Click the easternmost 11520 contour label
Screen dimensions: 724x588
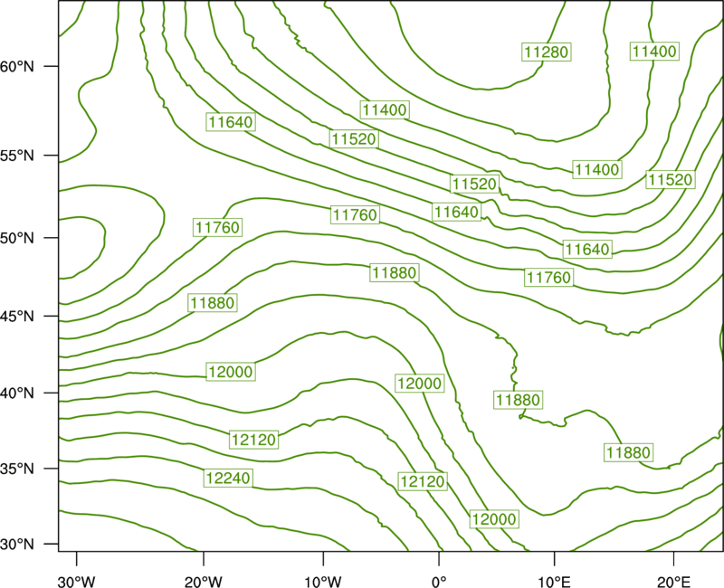pos(671,179)
